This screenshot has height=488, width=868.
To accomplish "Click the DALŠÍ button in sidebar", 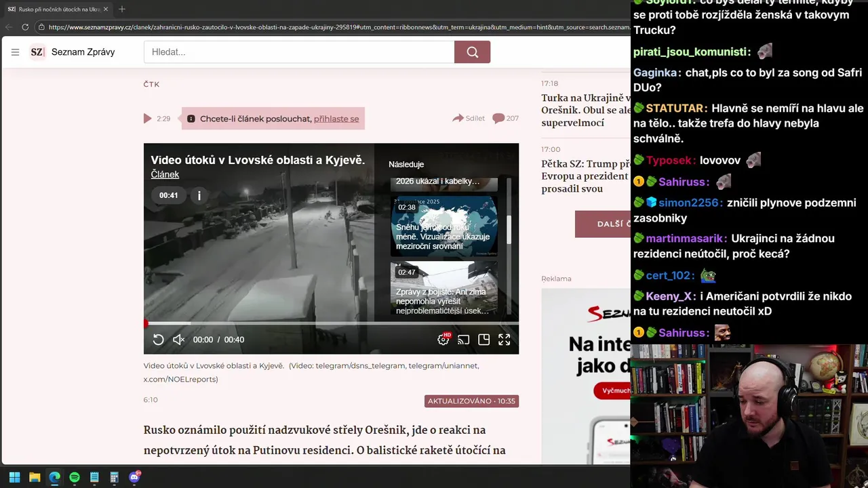I will pyautogui.click(x=603, y=224).
